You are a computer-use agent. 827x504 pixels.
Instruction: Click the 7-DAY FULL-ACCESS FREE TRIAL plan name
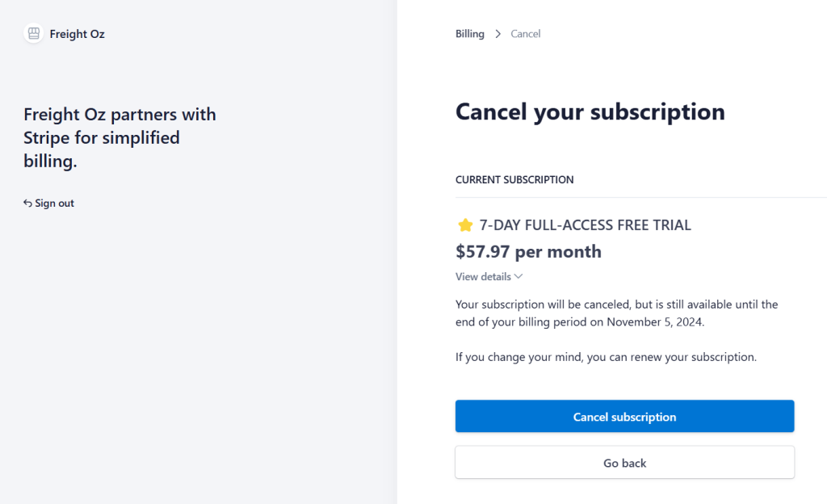coord(585,225)
